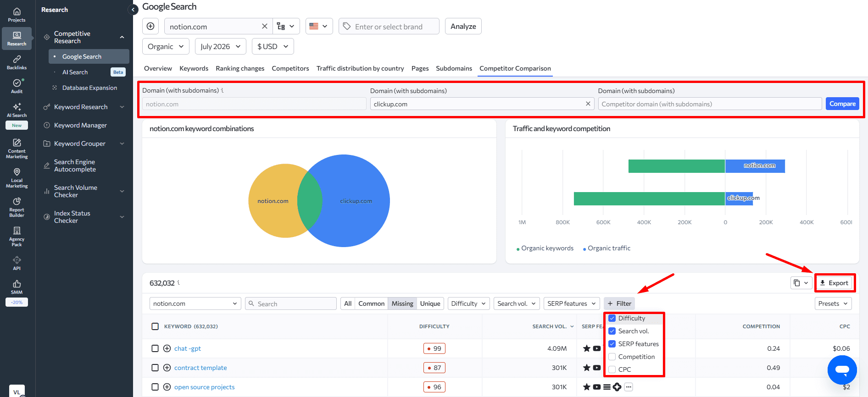Screen dimensions: 868x397
Task: Switch to the Subdomains tab
Action: tap(454, 68)
